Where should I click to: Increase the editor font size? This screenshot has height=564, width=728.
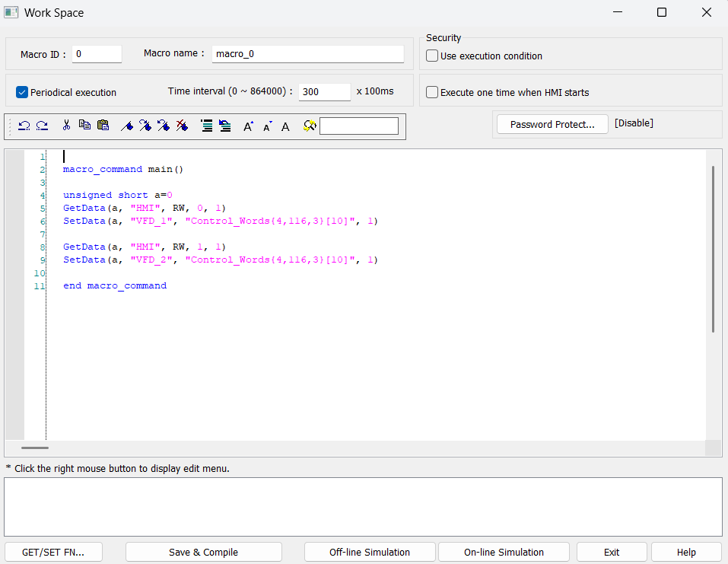pos(248,126)
